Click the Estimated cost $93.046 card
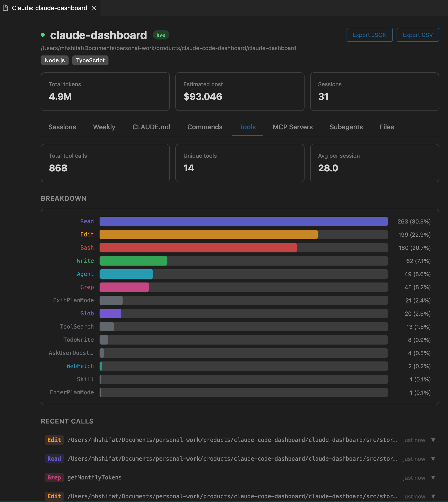The image size is (448, 502). coord(240,92)
